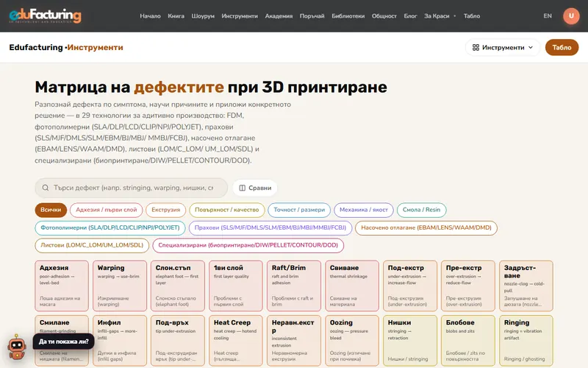Open the Задръстване nozzle clog card
588x368 pixels.
[526, 286]
